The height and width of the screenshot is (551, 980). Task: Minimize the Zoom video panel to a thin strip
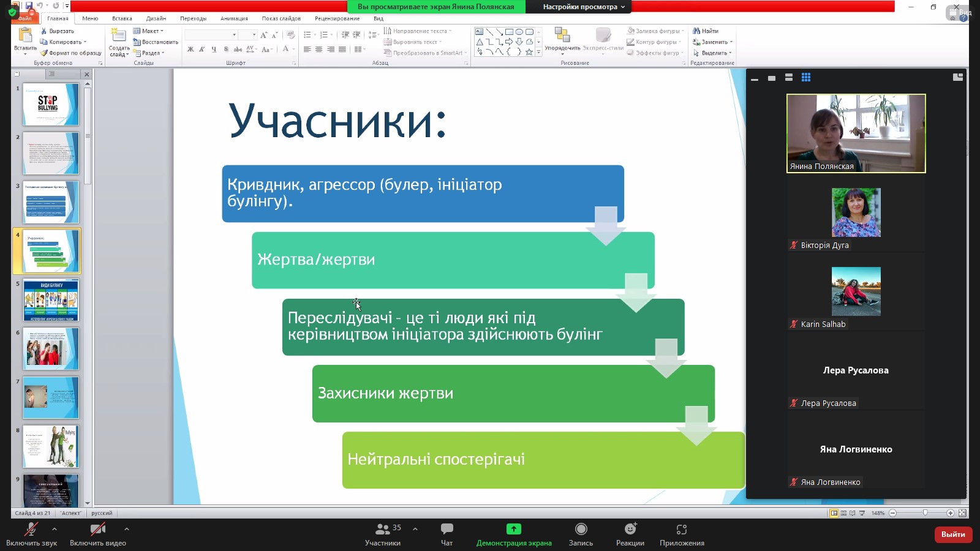tap(755, 78)
